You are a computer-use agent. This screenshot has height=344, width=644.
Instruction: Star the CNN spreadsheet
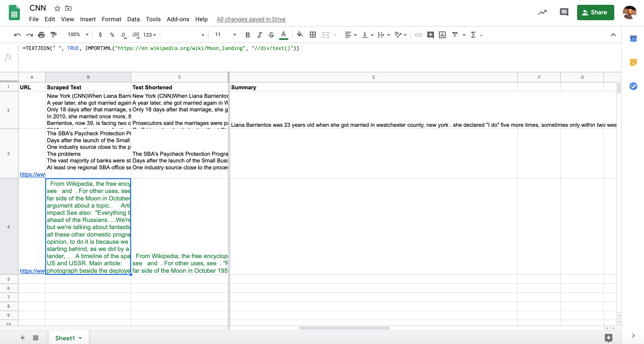[57, 9]
